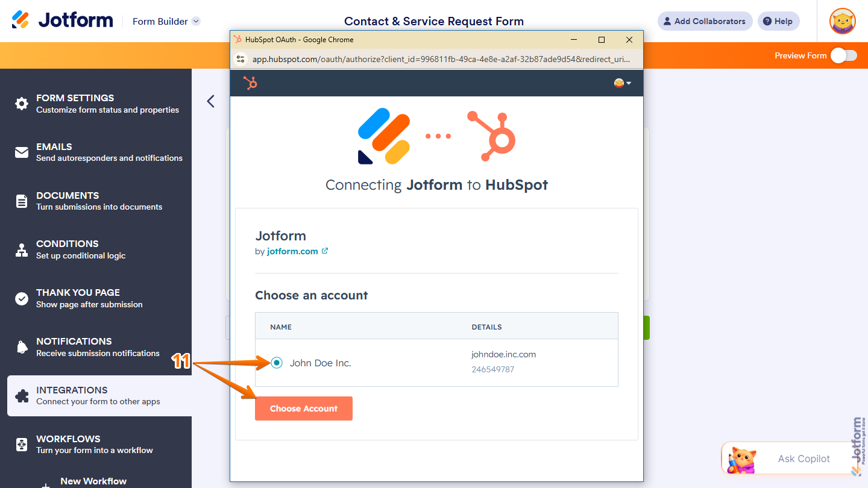Click the HubSpot favicon in title bar
Viewport: 868px width, 488px height.
click(x=237, y=40)
